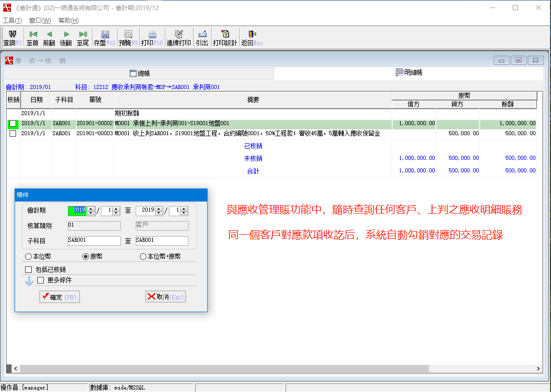Open 打印設計 print design tool
Image resolution: width=551 pixels, height=392 pixels.
tap(226, 36)
